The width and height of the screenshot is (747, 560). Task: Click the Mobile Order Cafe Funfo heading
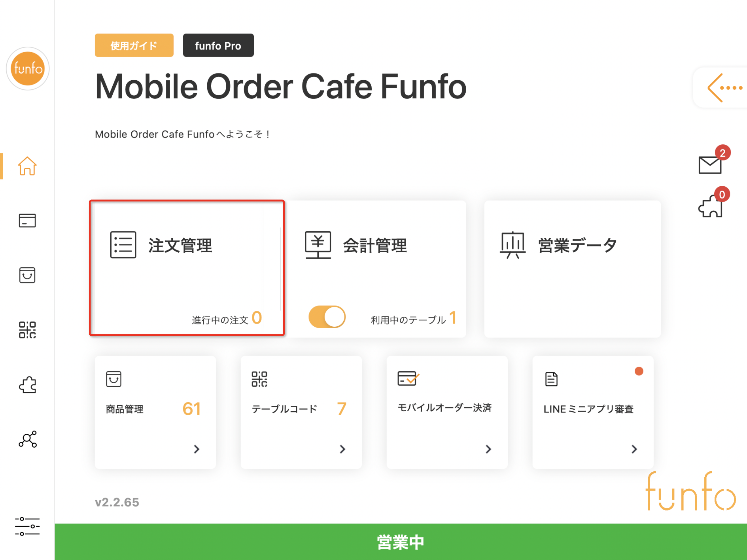[281, 87]
